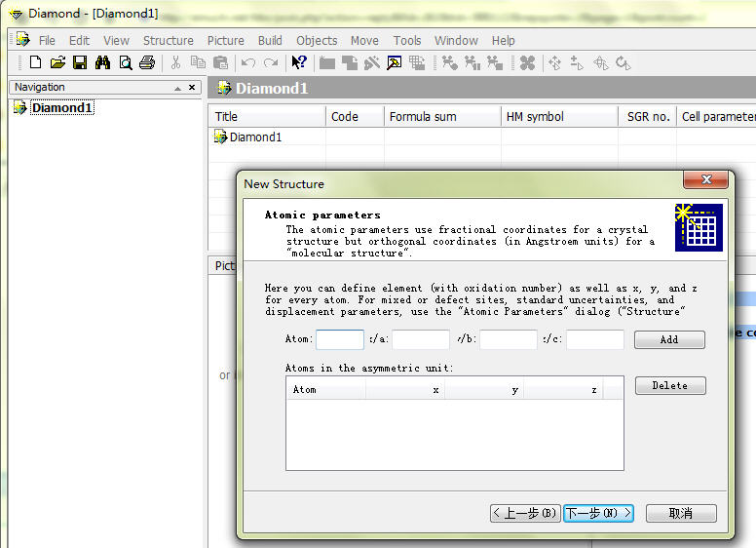The image size is (756, 548).
Task: Click the Diamond document icon in the menu bar
Action: pos(22,40)
